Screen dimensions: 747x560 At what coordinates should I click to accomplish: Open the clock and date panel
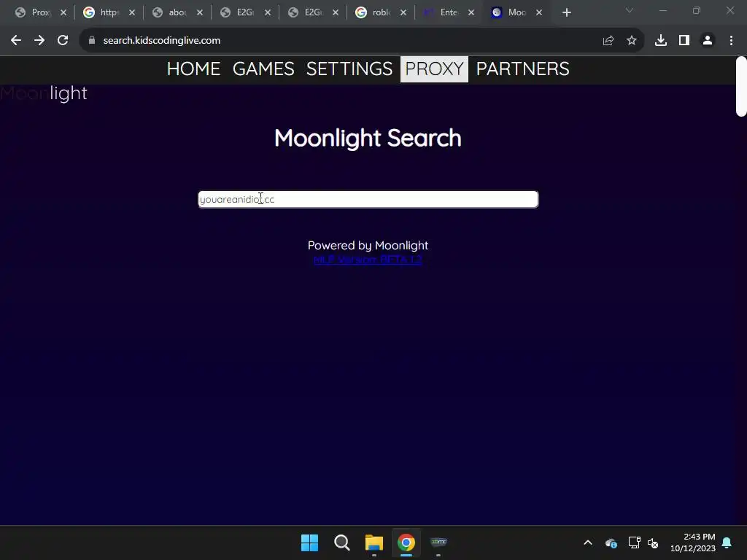point(693,542)
